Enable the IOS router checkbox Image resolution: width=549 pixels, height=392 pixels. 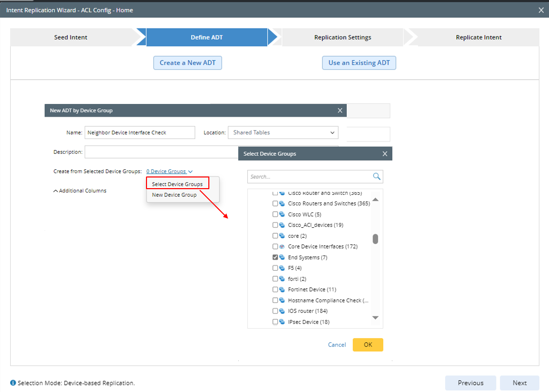pyautogui.click(x=275, y=311)
